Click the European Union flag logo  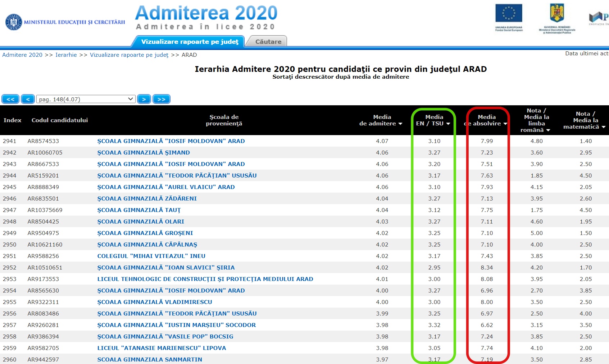coord(509,18)
